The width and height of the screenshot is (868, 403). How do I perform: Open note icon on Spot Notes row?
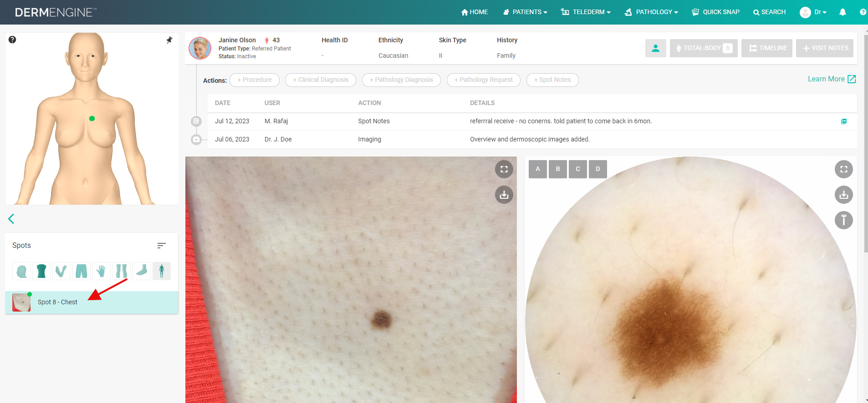(844, 121)
